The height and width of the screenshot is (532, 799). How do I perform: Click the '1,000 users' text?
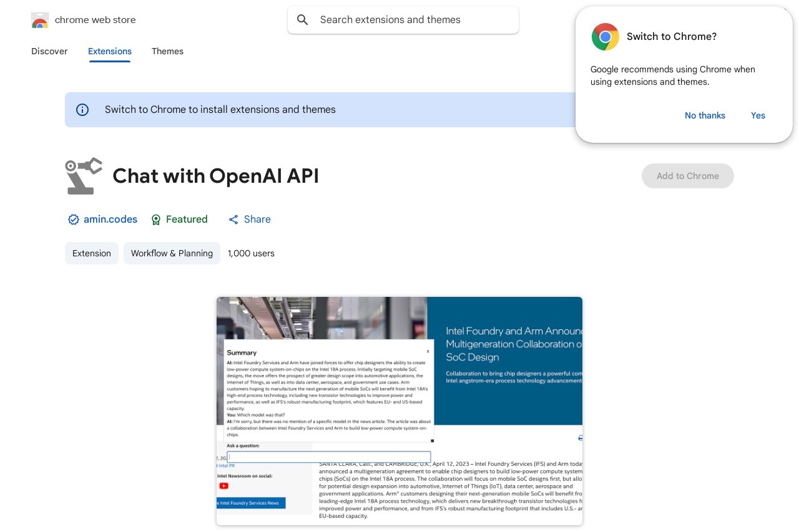click(x=251, y=253)
